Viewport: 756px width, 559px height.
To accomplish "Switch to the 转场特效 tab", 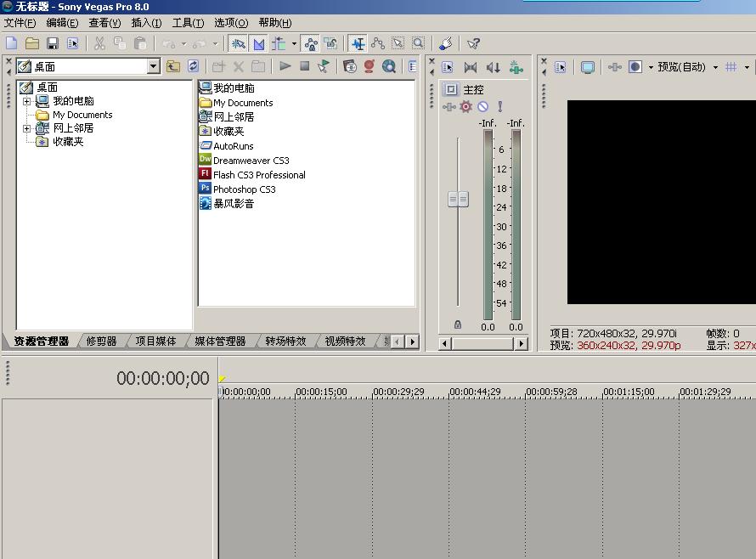I will pos(285,342).
